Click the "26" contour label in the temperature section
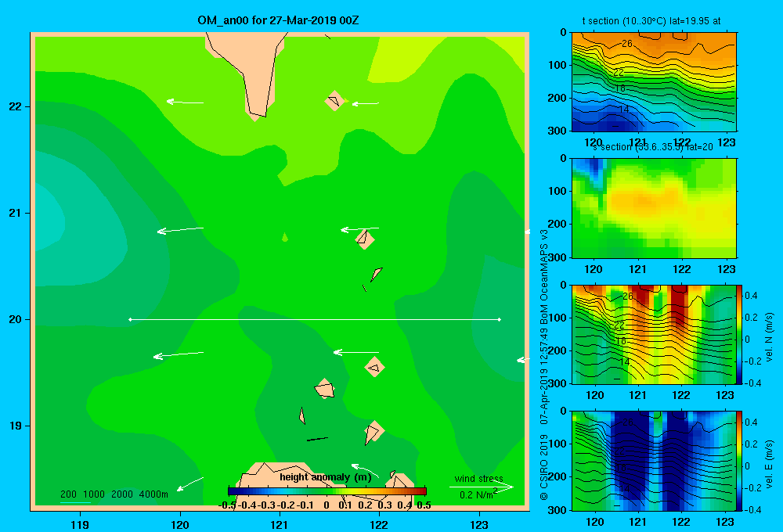The image size is (783, 532). [627, 43]
